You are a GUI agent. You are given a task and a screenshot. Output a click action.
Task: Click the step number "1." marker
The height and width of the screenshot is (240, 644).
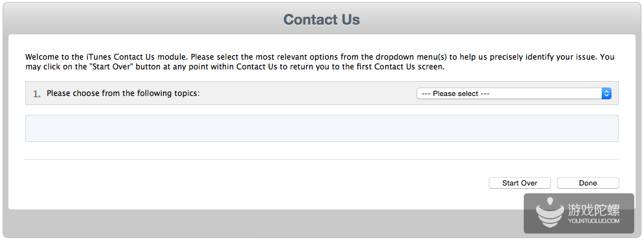37,93
